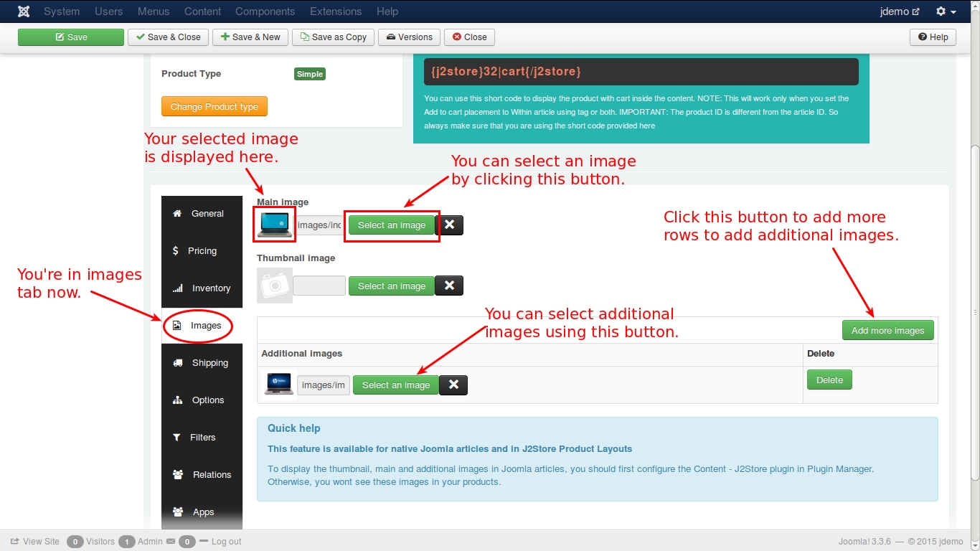980x551 pixels.
Task: Switch to the General tab
Action: coord(202,214)
